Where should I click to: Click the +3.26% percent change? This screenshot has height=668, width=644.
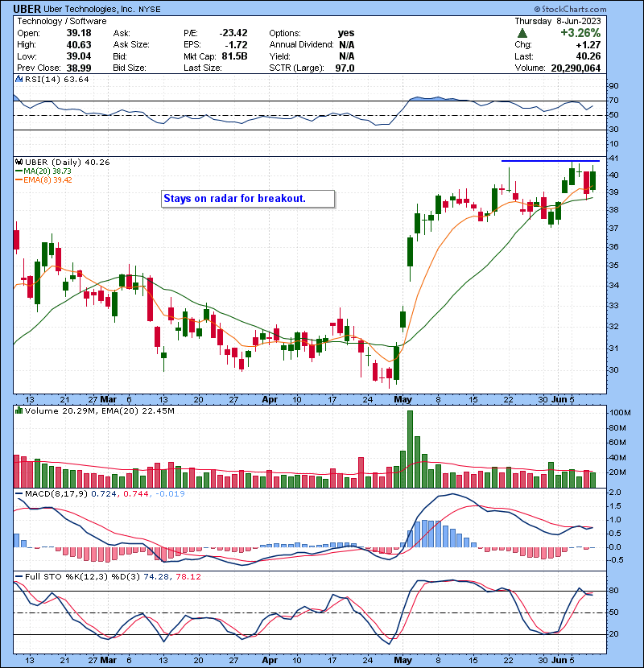(x=580, y=33)
